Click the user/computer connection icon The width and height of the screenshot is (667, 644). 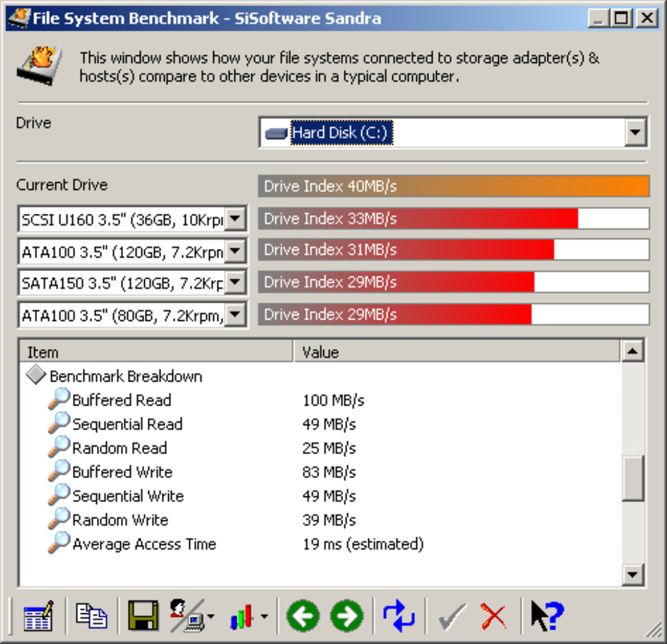187,616
